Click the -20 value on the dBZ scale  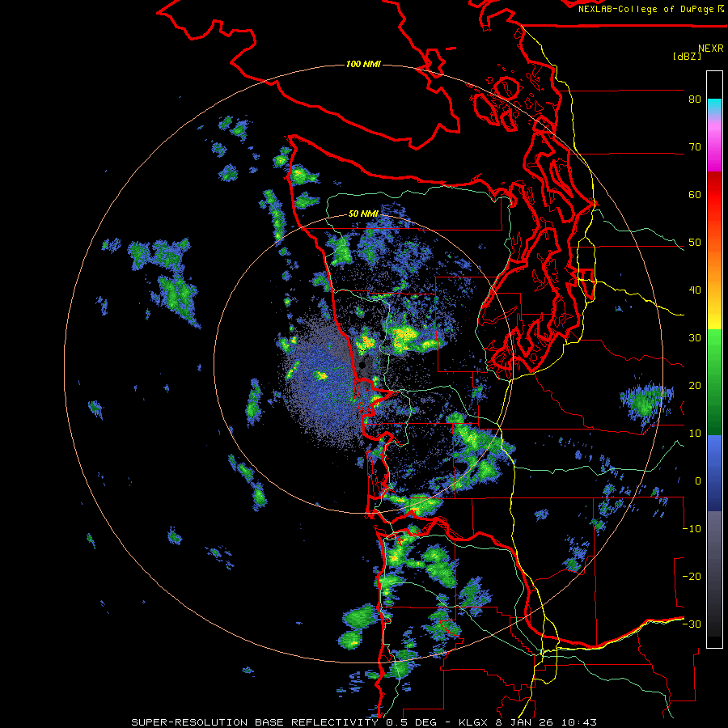coord(692,577)
